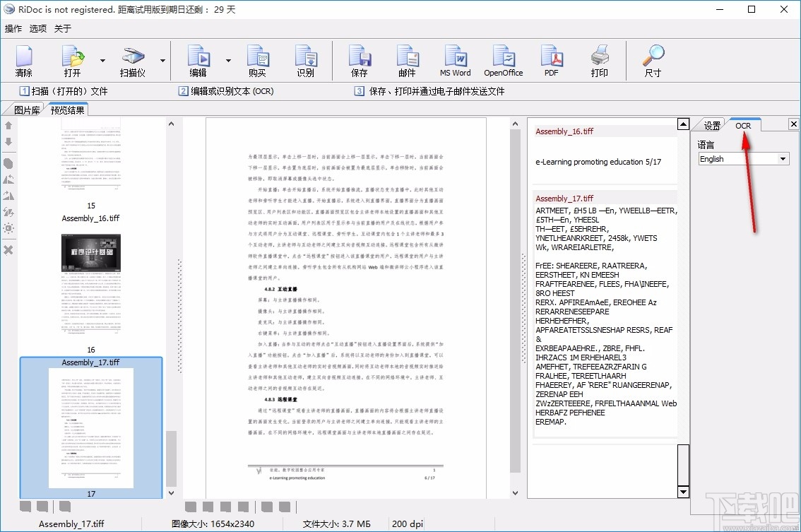801x532 pixels.
Task: Open the 关于 menu
Action: [62, 29]
